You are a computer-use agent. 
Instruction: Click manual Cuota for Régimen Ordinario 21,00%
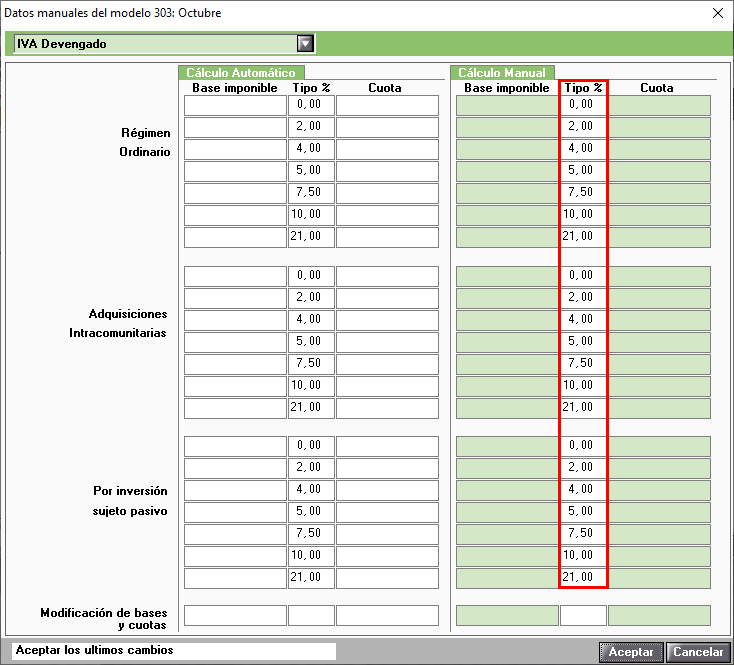pyautogui.click(x=659, y=237)
